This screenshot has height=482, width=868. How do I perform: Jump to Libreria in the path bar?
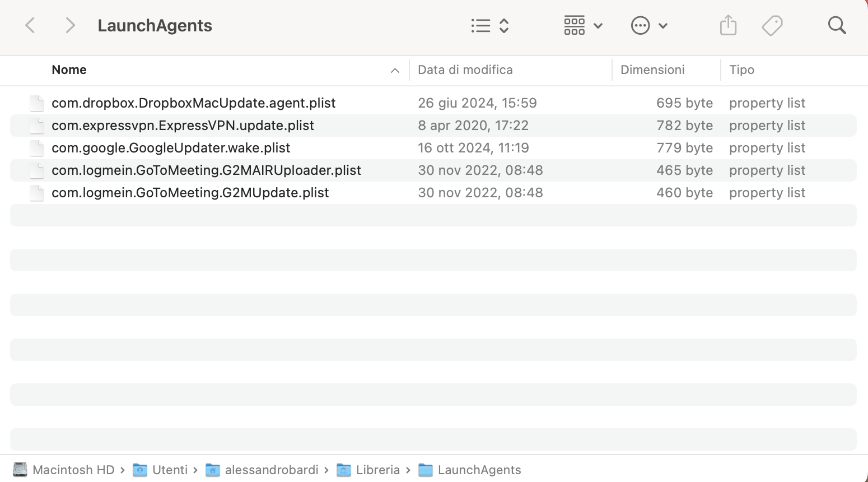(x=377, y=470)
